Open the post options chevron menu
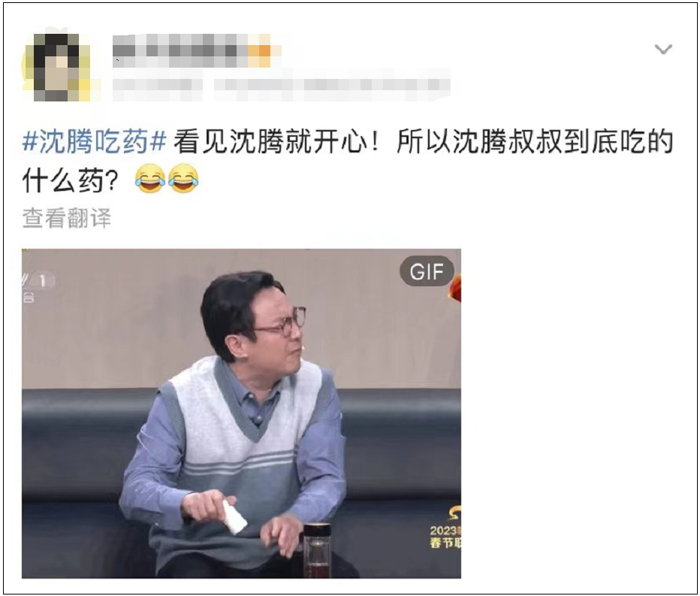The width and height of the screenshot is (700, 596). (x=663, y=49)
